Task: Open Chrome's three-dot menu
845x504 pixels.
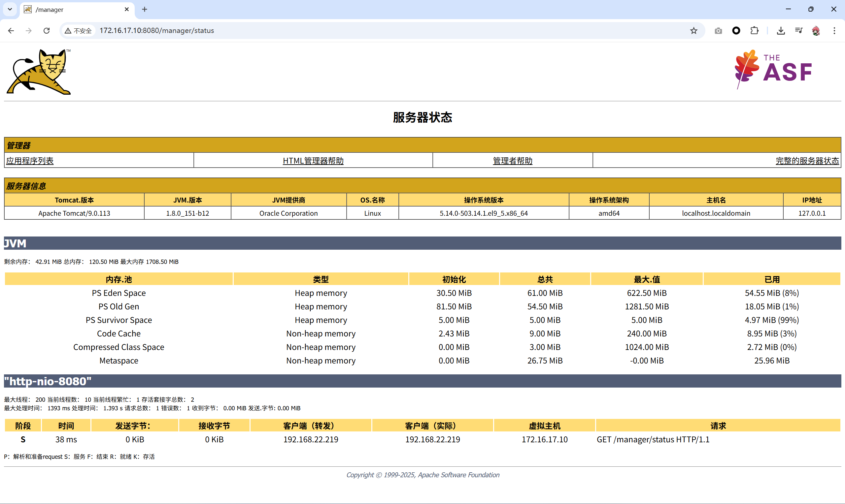Action: pos(834,31)
